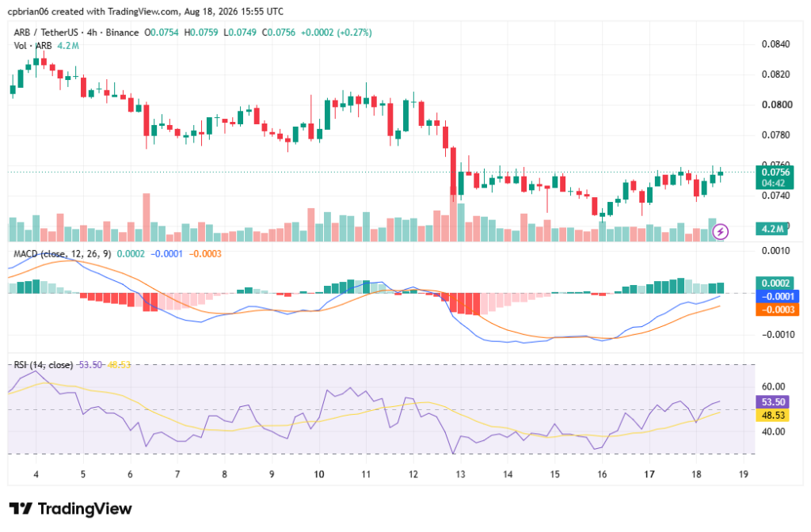The height and width of the screenshot is (532, 811).
Task: Click the MACD (close, 12, 26, 9) label
Action: (x=62, y=254)
